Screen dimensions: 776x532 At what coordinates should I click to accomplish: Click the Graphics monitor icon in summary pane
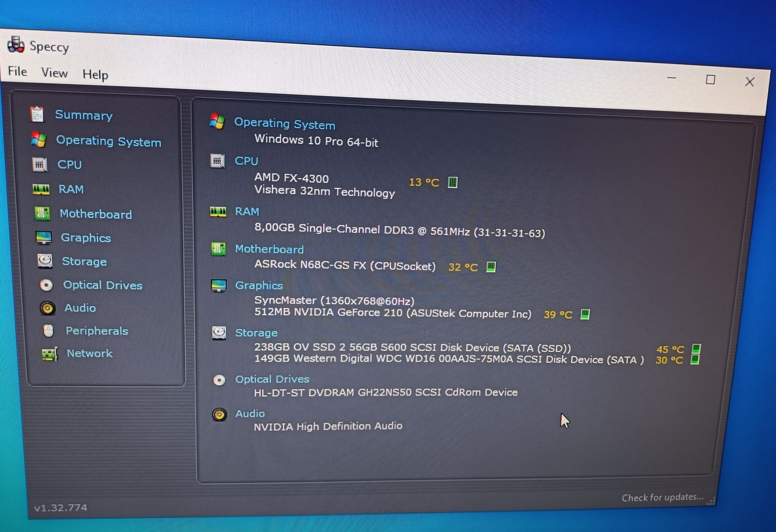(219, 286)
